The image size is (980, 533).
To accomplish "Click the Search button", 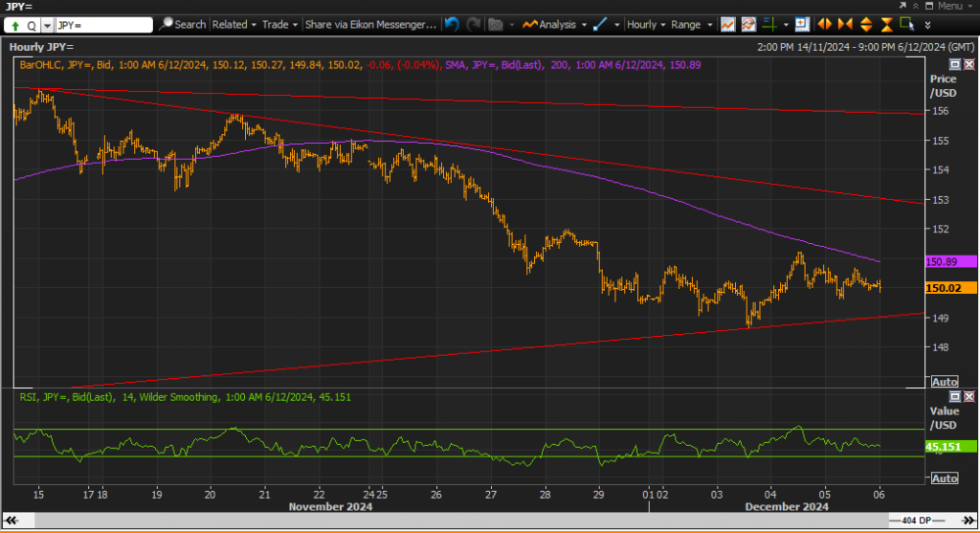I will coord(183,24).
